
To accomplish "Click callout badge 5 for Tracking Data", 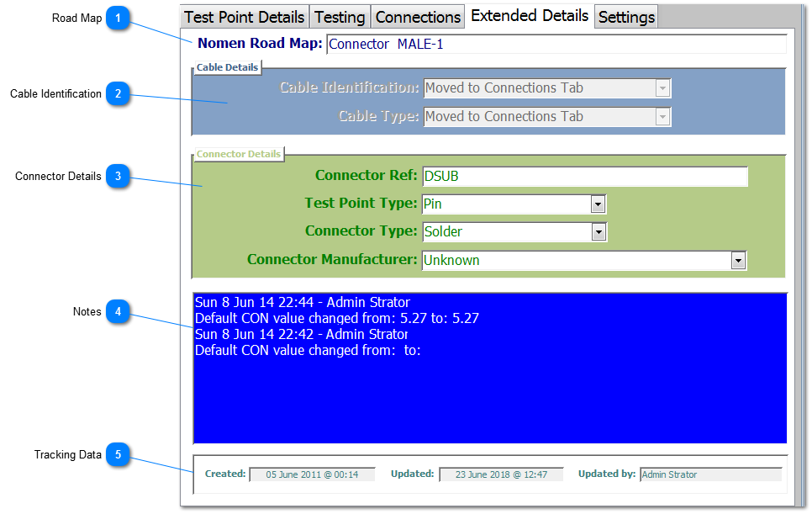I will point(118,455).
